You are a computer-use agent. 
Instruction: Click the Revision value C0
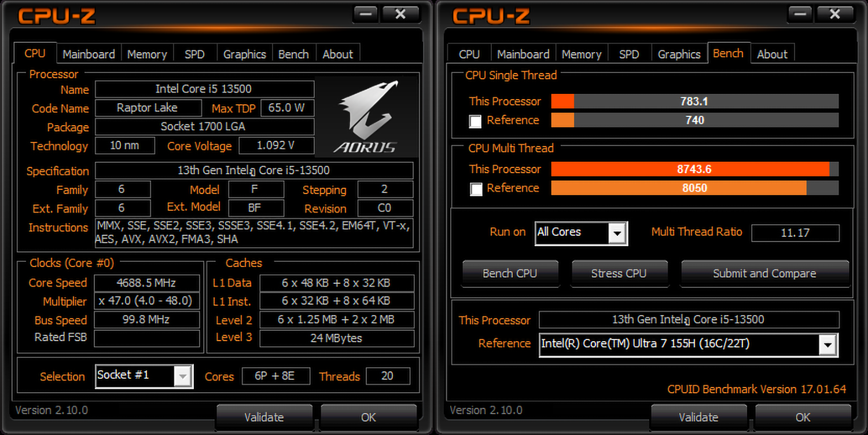(385, 209)
